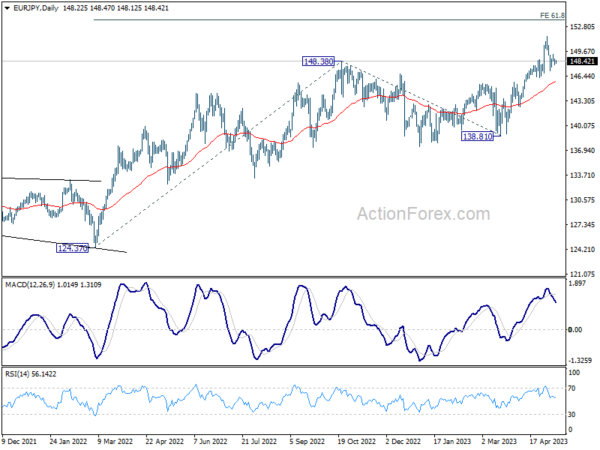The image size is (600, 450).
Task: Click the MACD 0.00 zero-line label
Action: coord(575,329)
